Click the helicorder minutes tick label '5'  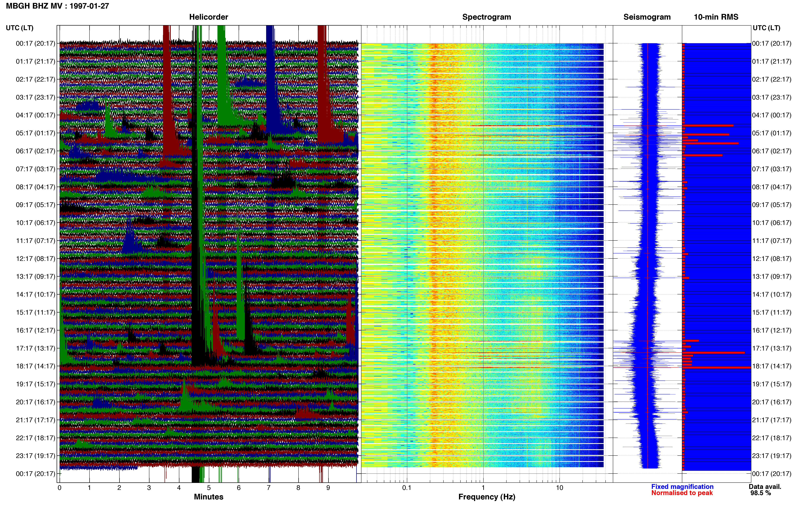pos(209,488)
